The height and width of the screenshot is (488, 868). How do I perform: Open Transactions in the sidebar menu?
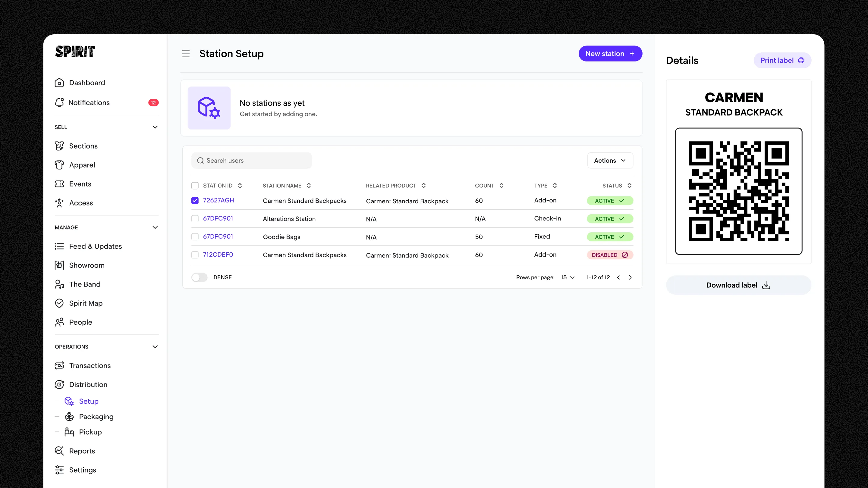coord(90,366)
